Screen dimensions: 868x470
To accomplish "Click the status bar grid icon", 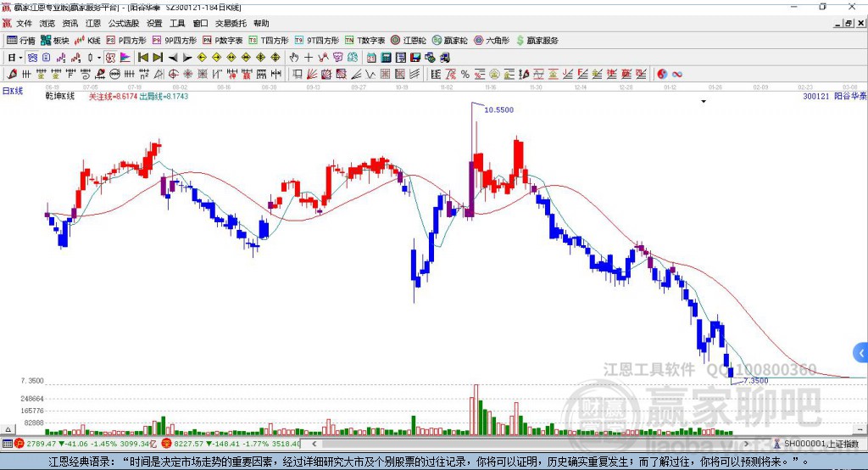I will click(7, 444).
